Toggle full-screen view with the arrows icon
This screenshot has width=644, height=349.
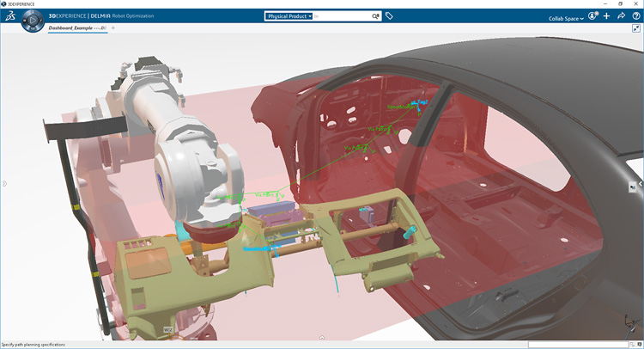point(635,28)
